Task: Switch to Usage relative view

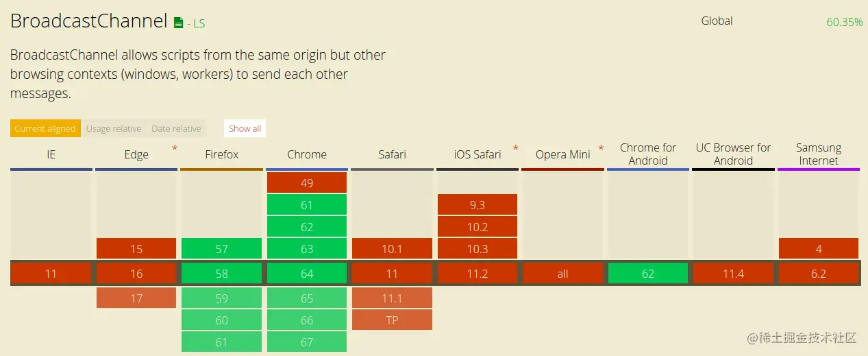Action: point(114,128)
